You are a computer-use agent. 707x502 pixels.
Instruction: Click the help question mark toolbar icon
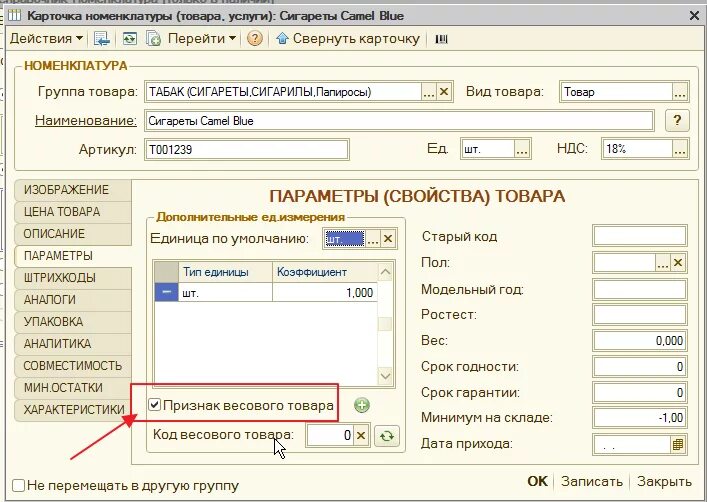click(255, 39)
